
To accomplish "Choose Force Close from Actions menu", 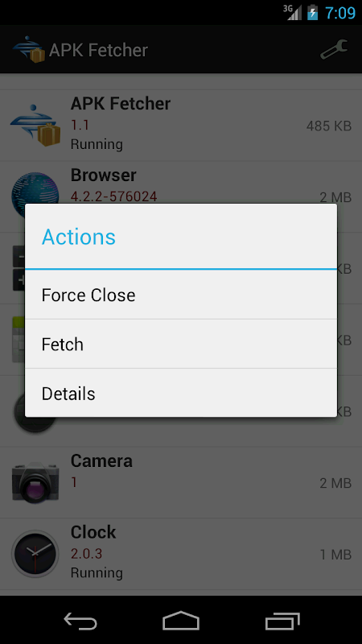I will [x=181, y=295].
